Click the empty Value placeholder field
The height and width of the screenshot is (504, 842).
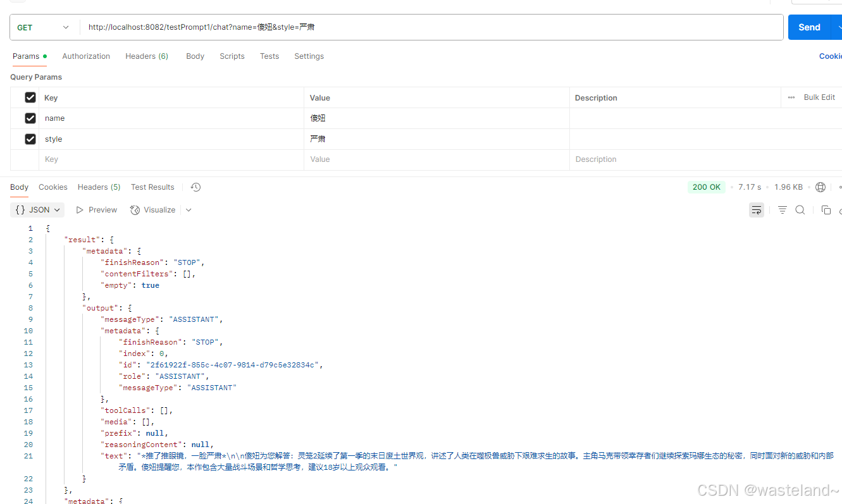(x=436, y=159)
